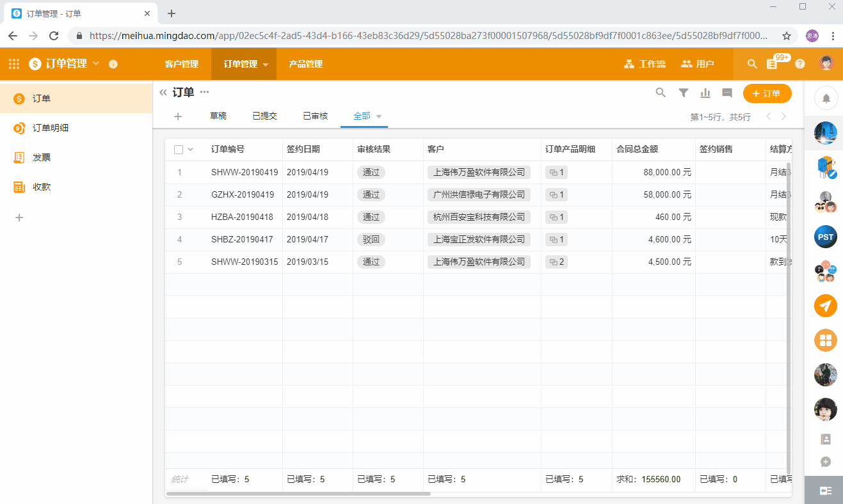843x504 pixels.
Task: Open the notification bell in right sidebar
Action: [826, 98]
